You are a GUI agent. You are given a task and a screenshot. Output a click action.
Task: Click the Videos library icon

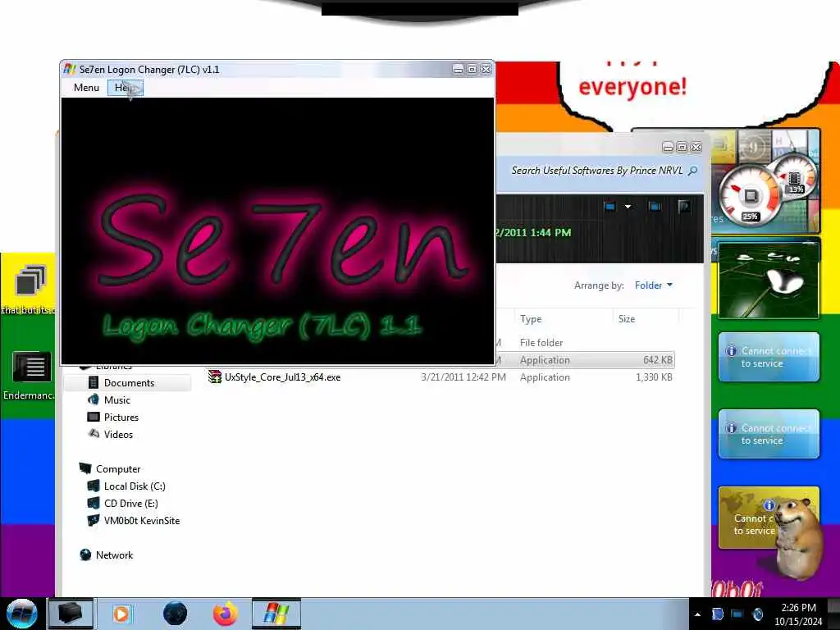[x=94, y=433]
